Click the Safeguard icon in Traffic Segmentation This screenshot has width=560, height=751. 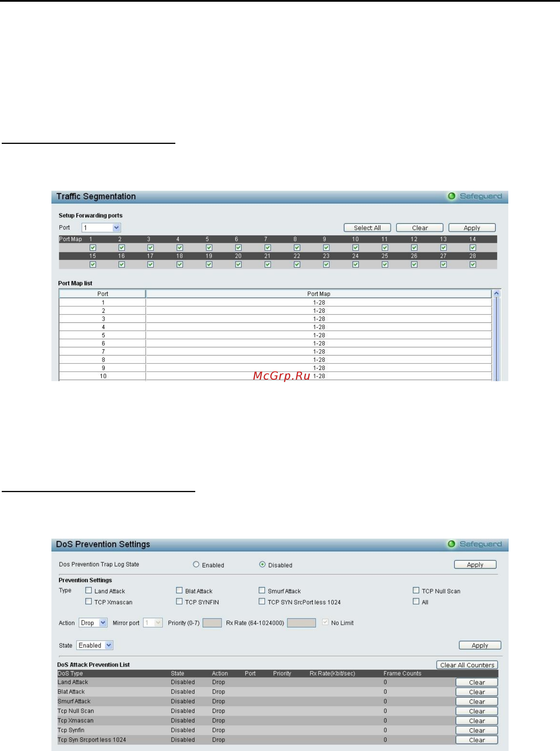tap(451, 196)
